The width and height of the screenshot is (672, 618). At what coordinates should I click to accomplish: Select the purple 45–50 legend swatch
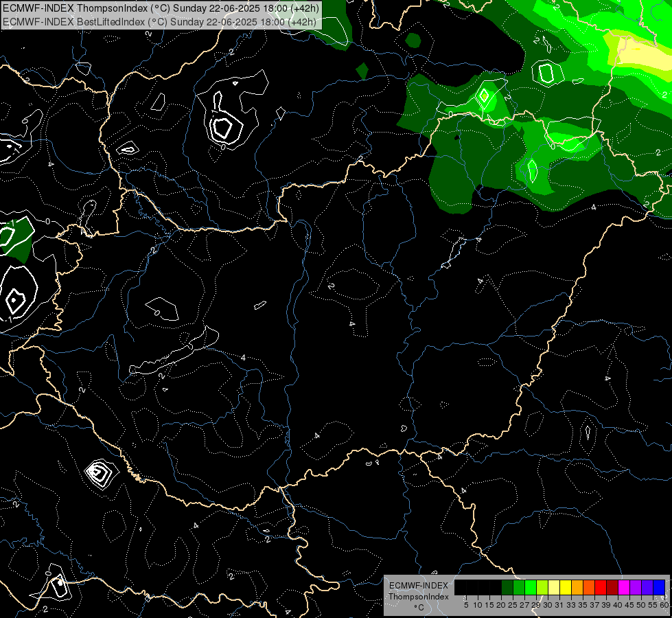[x=636, y=587]
